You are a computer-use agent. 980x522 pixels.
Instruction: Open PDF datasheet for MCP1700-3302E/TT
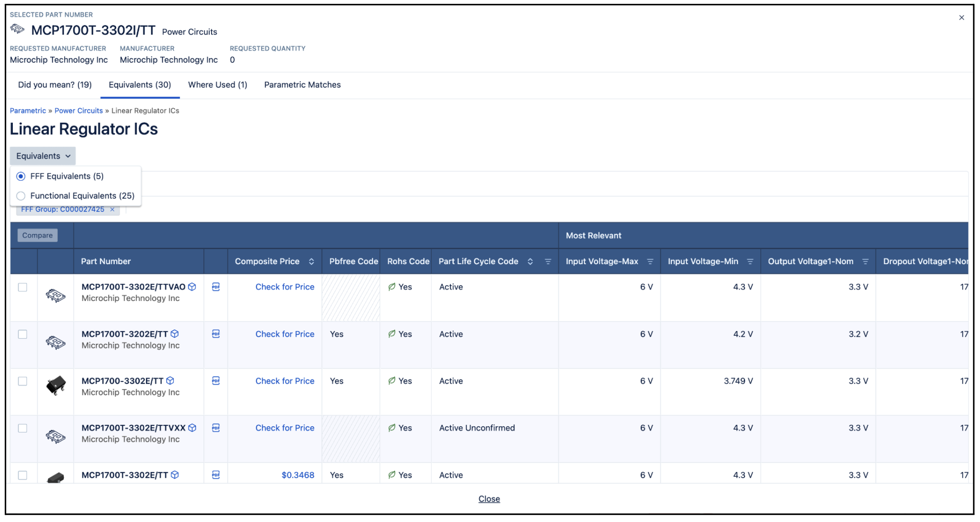tap(216, 381)
